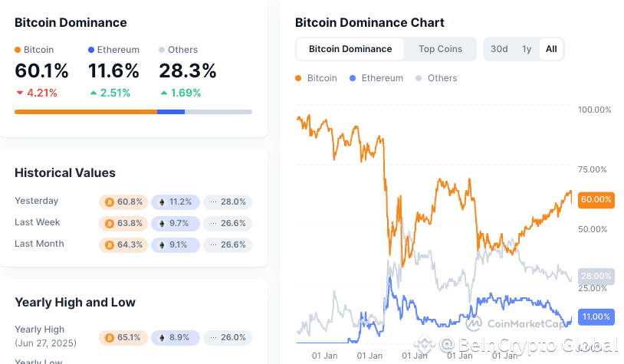The height and width of the screenshot is (364, 624).
Task: Toggle Others series in chart legend
Action: point(436,78)
